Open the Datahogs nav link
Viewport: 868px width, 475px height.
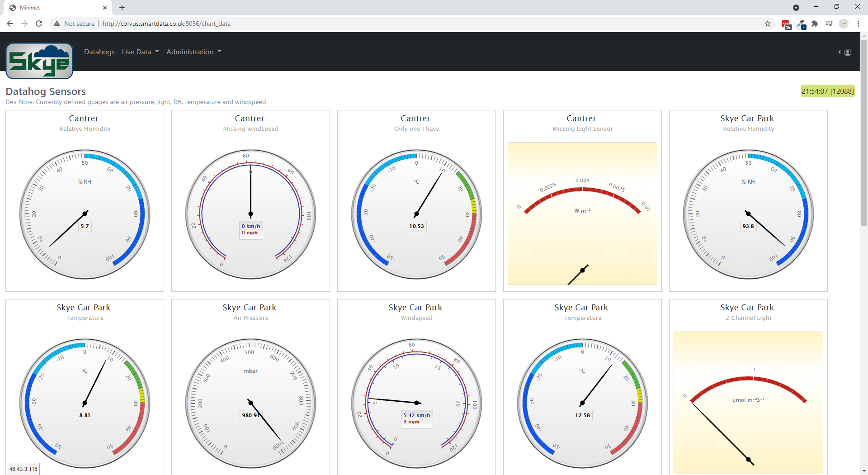99,52
